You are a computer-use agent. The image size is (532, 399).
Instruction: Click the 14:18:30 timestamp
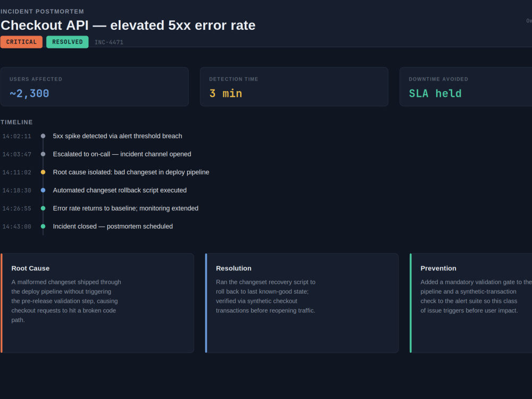[16, 190]
